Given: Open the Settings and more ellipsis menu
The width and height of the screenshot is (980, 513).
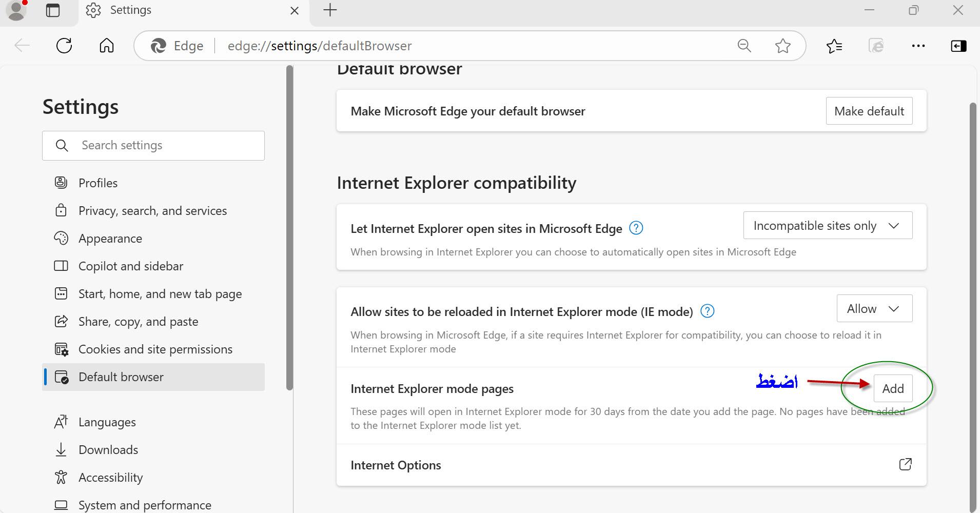Looking at the screenshot, I should 918,46.
